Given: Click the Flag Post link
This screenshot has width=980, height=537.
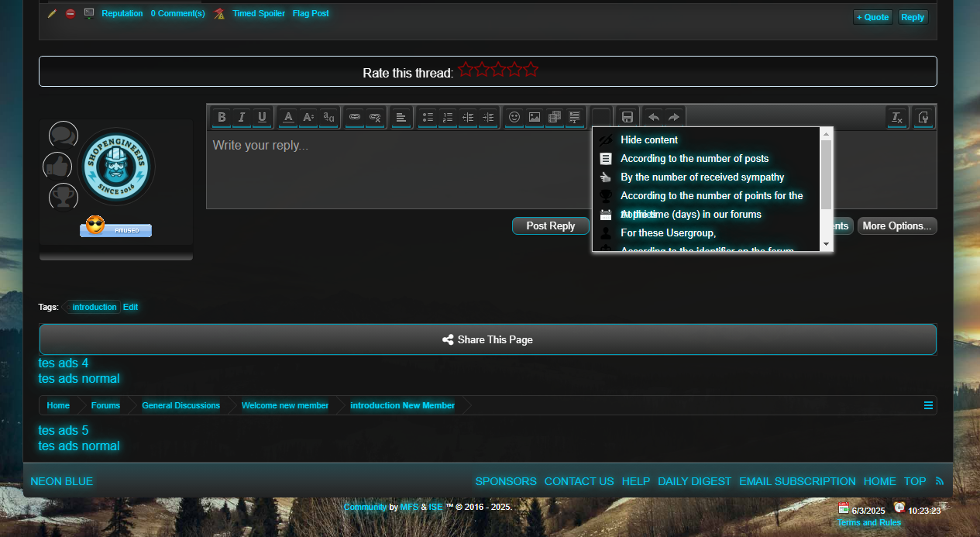Looking at the screenshot, I should pyautogui.click(x=311, y=13).
